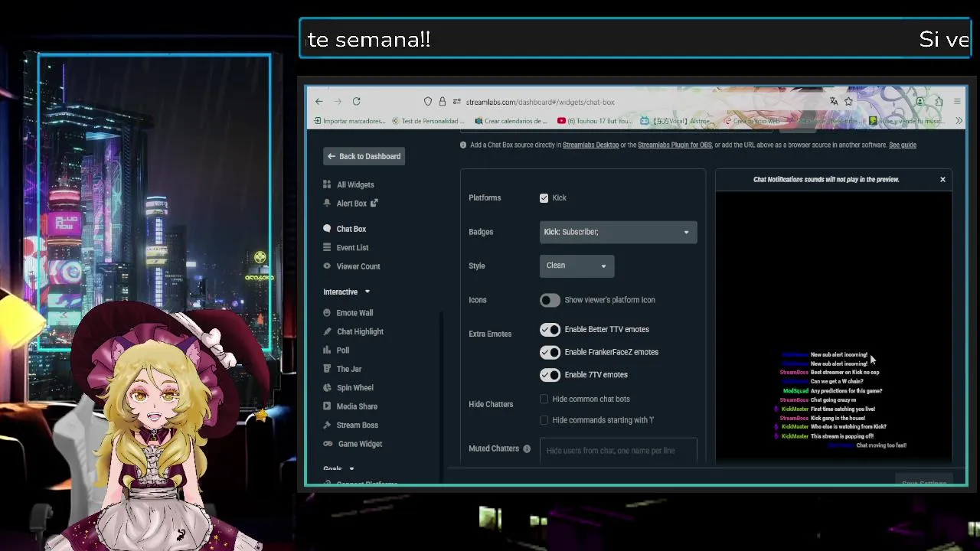The height and width of the screenshot is (551, 980).
Task: Click the All Widgets grid icon
Action: tap(327, 184)
